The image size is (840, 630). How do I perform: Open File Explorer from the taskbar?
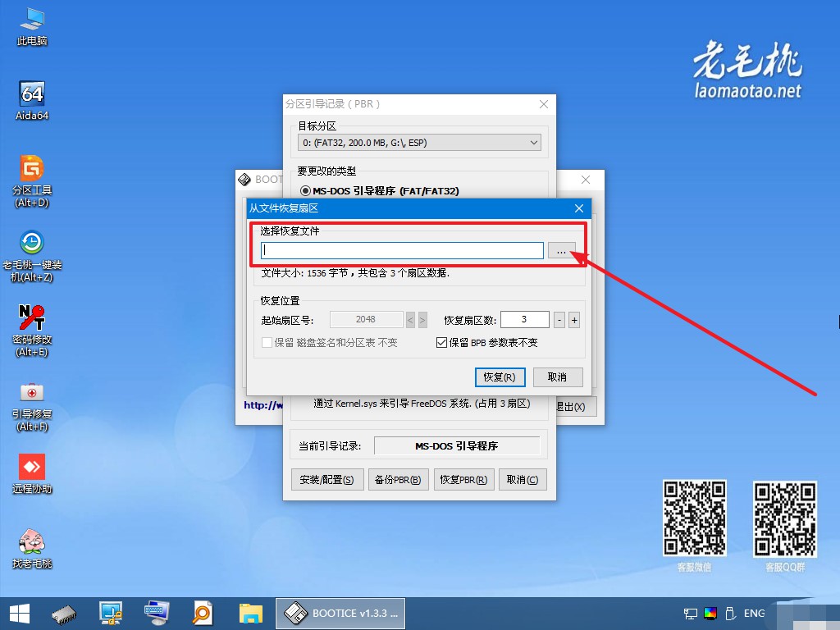(x=251, y=614)
